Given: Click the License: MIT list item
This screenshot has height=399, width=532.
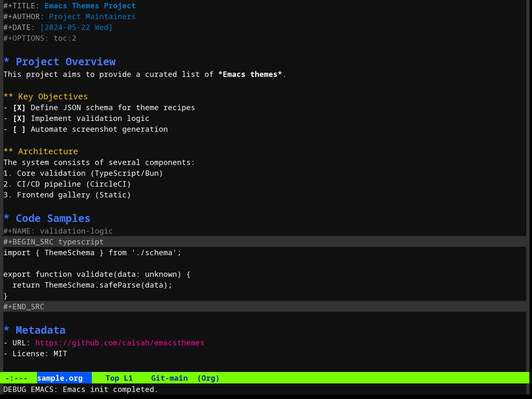Looking at the screenshot, I should [x=35, y=354].
